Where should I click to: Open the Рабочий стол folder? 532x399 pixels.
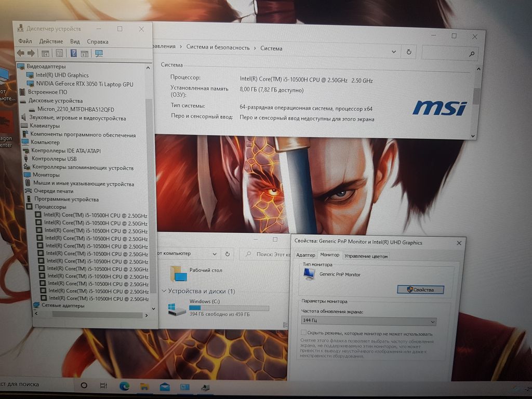point(196,272)
